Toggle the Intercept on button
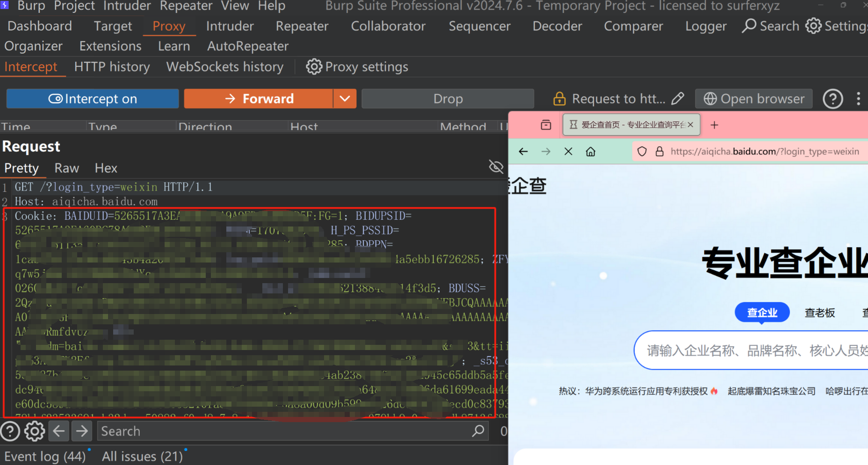This screenshot has width=868, height=465. 93,99
